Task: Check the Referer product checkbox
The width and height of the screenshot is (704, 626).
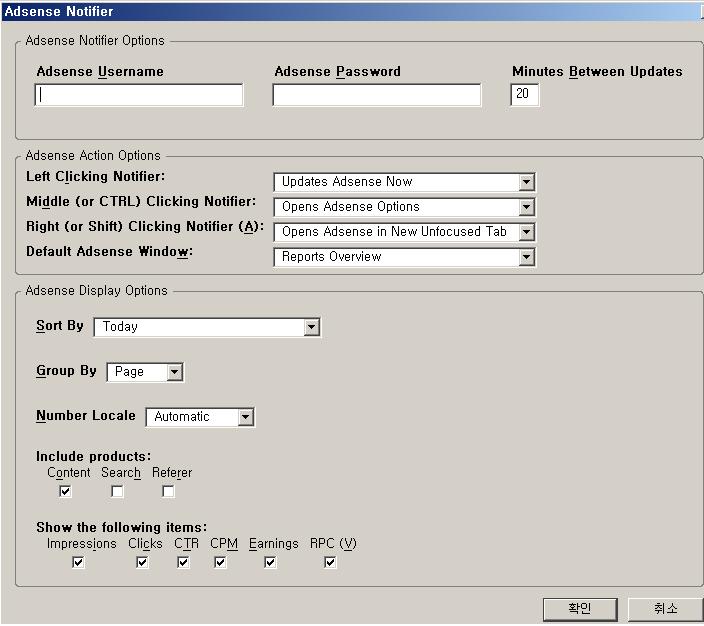Action: pos(168,491)
